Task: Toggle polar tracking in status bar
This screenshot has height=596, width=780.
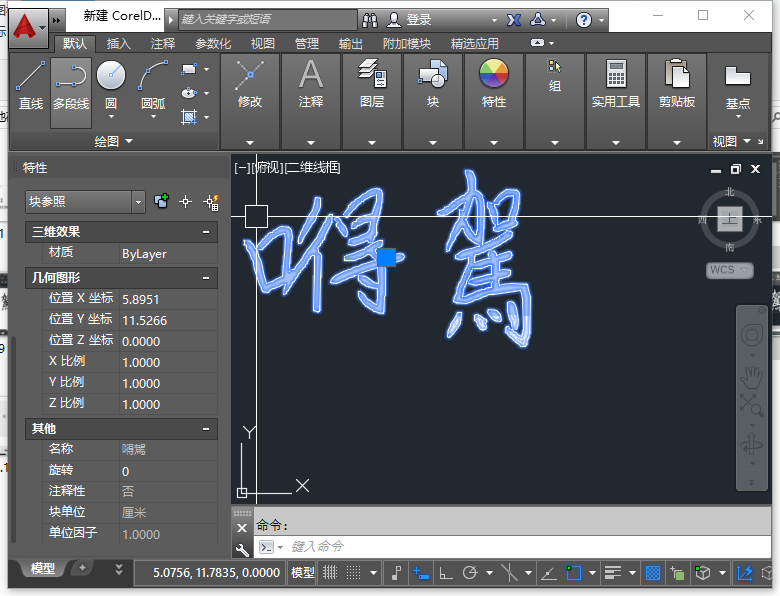Action: 470,573
